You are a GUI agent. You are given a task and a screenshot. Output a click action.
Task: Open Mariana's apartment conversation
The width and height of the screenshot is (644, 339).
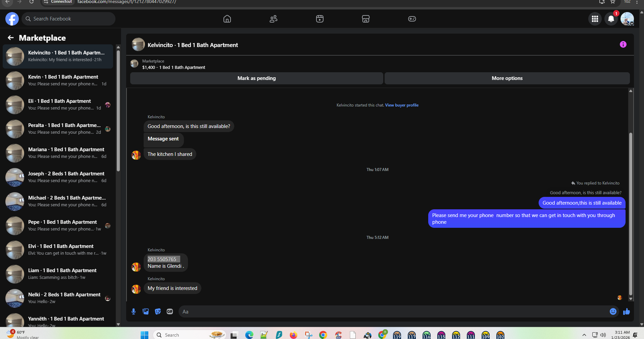tap(58, 153)
